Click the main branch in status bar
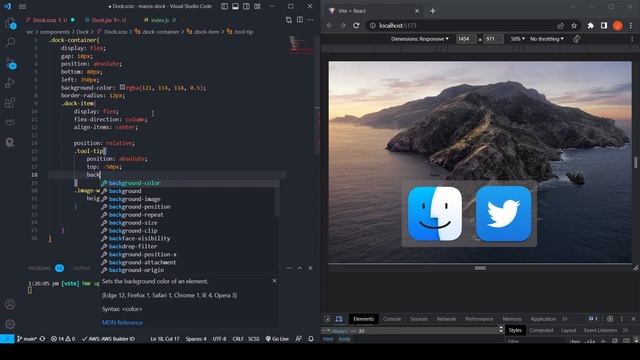640x360 pixels. (x=27, y=339)
